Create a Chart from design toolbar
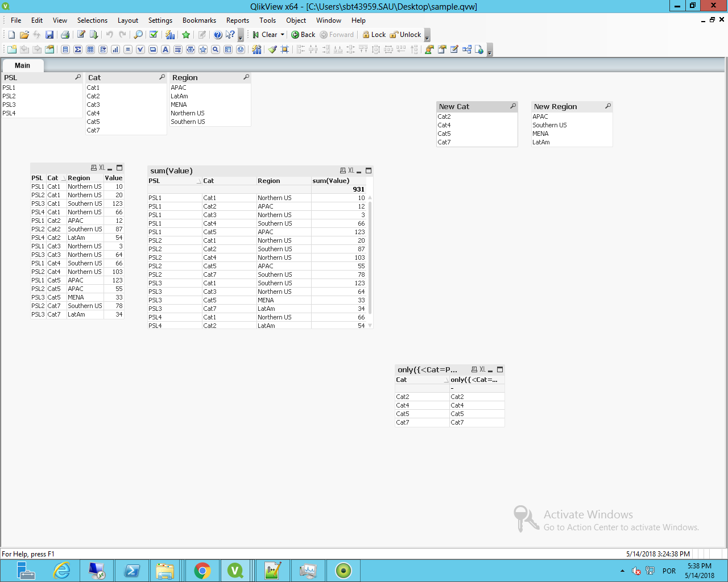 coord(115,49)
